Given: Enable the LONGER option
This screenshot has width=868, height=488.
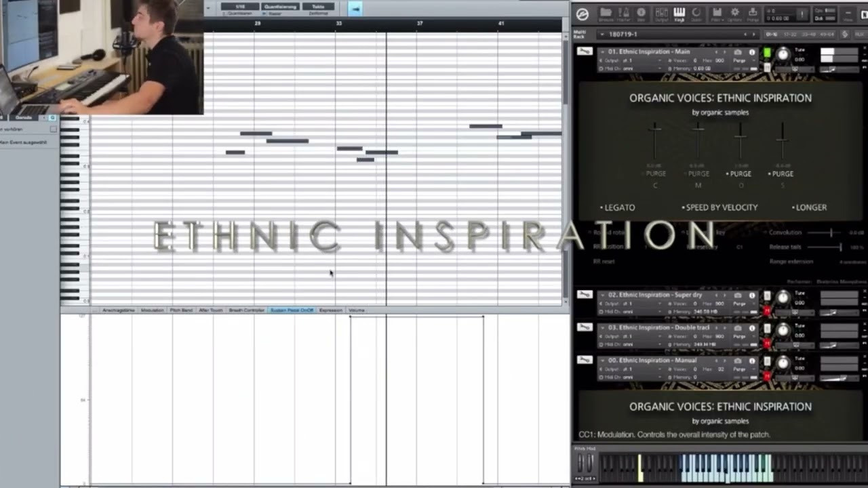Looking at the screenshot, I should coord(810,207).
